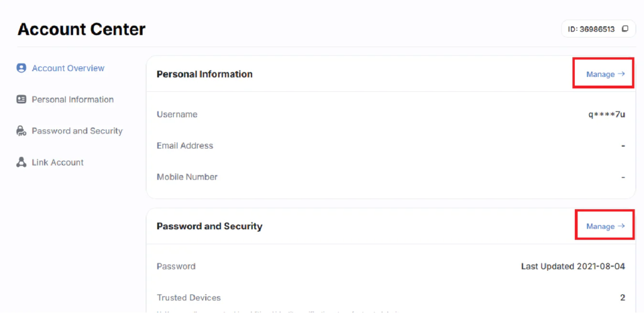This screenshot has width=644, height=313.
Task: Click the arrow next to Personal Information's Manage
Action: (621, 74)
